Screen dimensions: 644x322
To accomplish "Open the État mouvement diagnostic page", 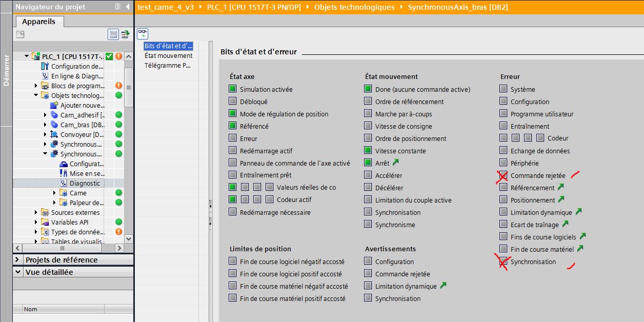I will [x=168, y=55].
